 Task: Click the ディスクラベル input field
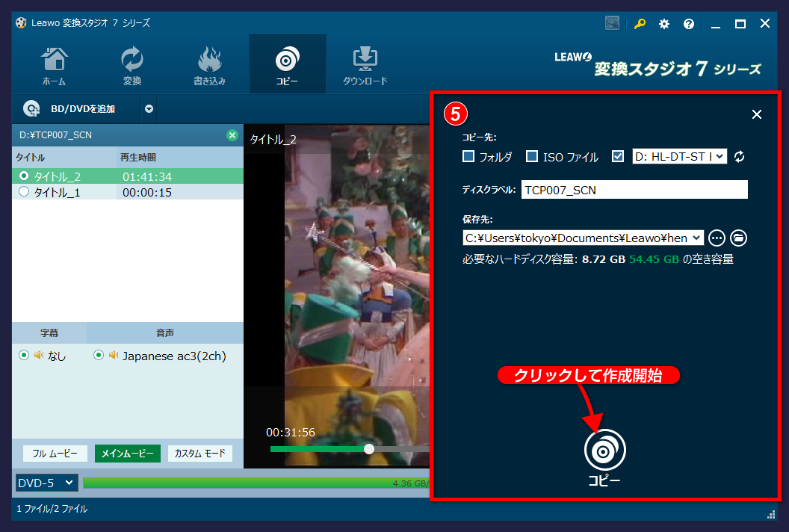(x=634, y=190)
